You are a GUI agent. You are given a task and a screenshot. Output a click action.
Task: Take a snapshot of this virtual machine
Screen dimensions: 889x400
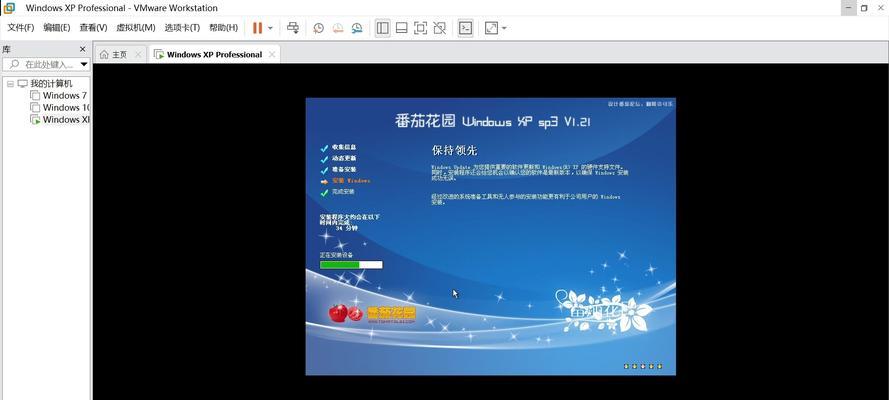tap(319, 28)
